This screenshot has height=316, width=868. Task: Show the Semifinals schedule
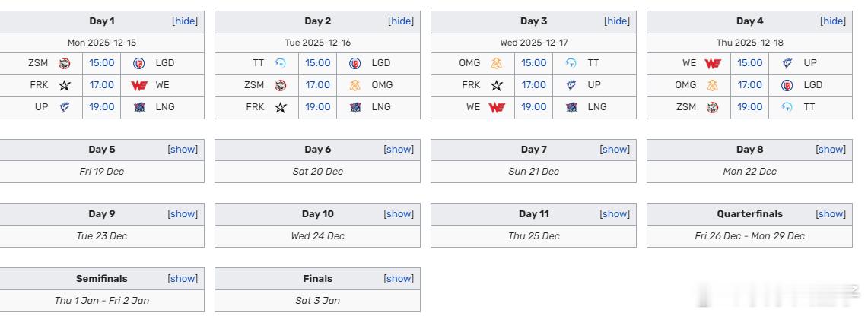[183, 279]
